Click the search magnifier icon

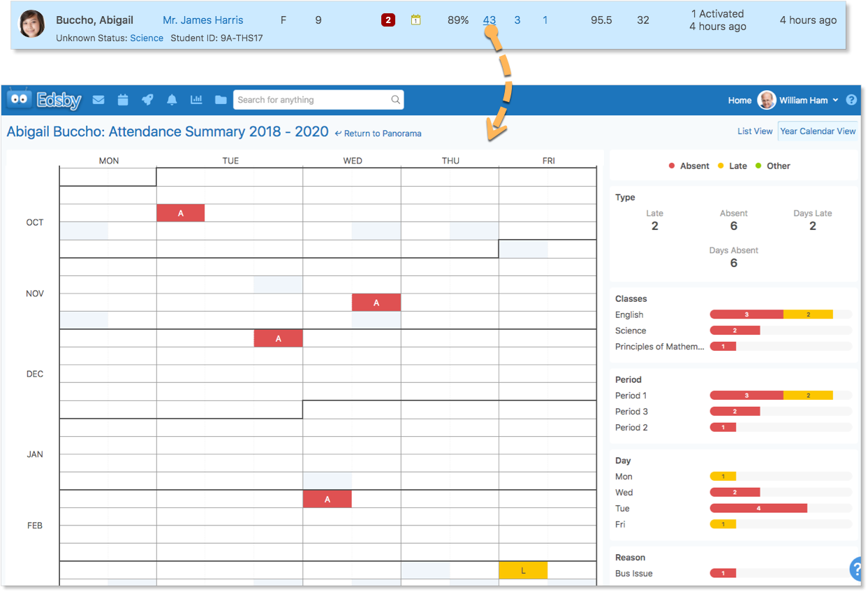click(395, 100)
